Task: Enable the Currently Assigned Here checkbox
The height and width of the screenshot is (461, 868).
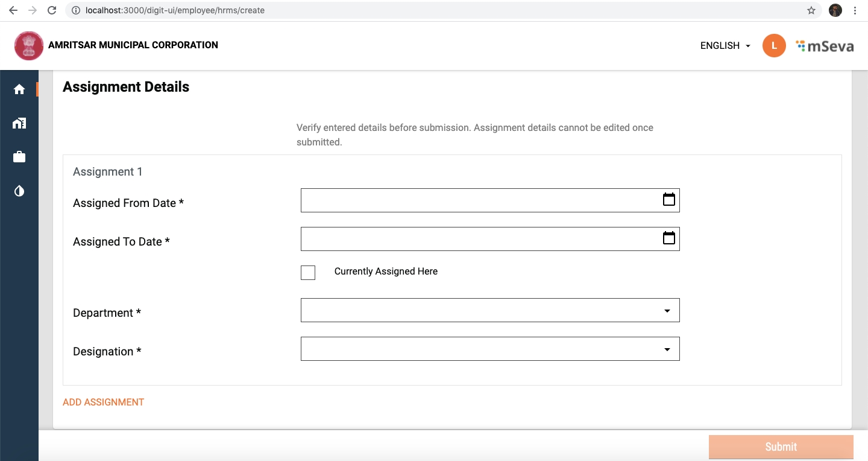Action: click(x=308, y=272)
